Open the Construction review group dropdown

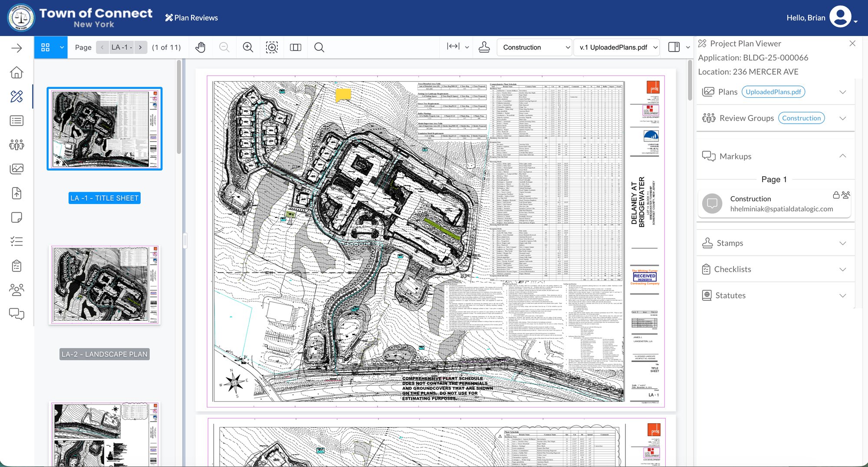click(x=536, y=47)
